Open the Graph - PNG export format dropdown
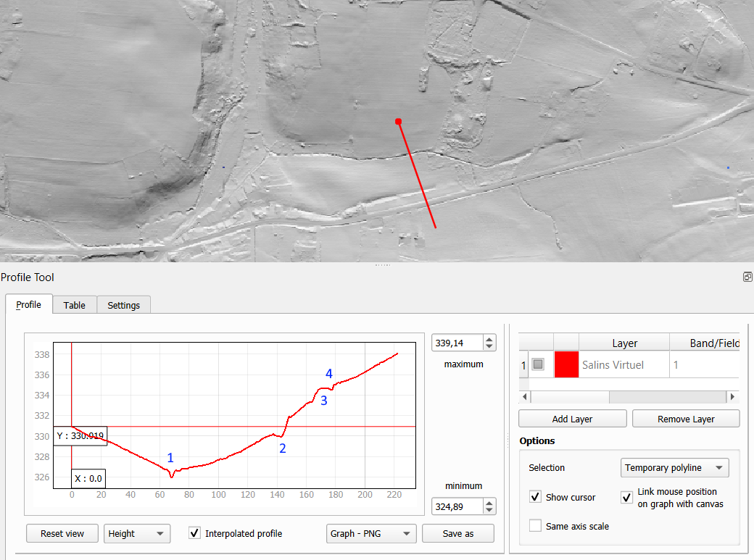Viewport: 754px width, 560px height. [x=370, y=534]
